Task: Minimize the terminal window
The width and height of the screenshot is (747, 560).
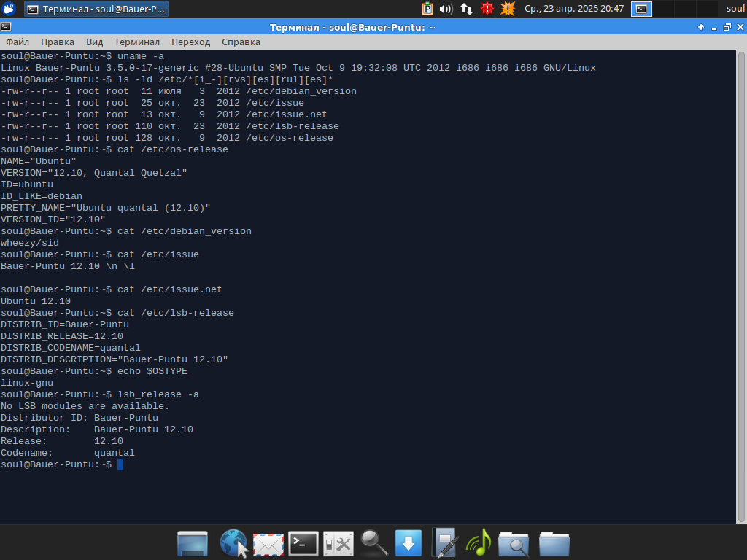Action: [713, 28]
